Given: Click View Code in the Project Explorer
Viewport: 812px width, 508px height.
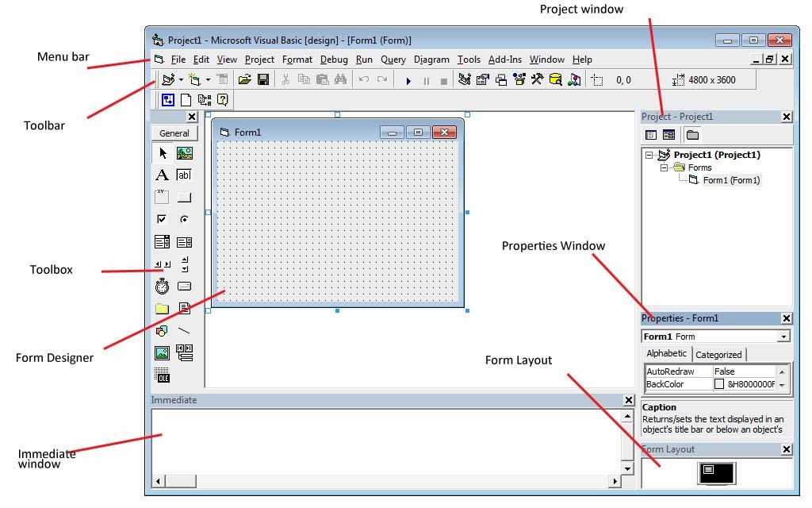Looking at the screenshot, I should tap(651, 135).
